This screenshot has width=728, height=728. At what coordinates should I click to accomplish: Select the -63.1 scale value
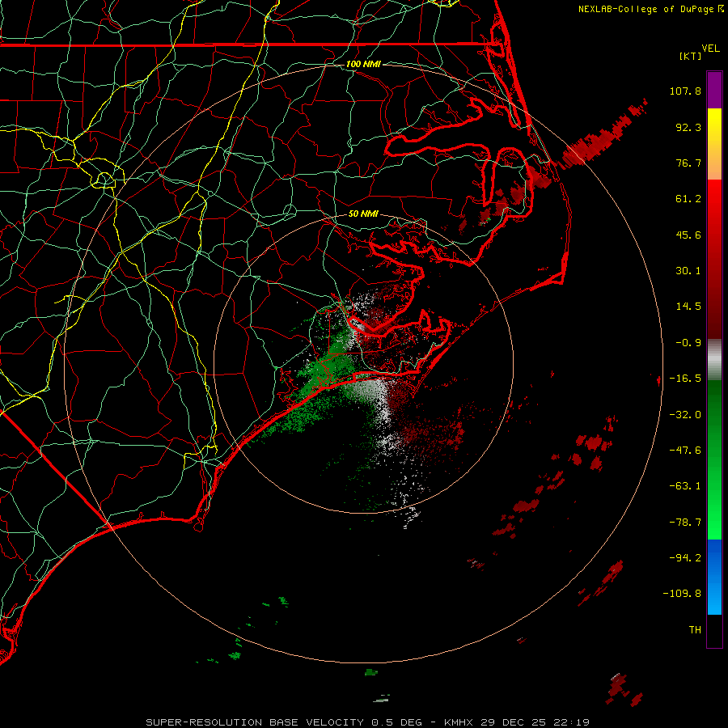[685, 486]
